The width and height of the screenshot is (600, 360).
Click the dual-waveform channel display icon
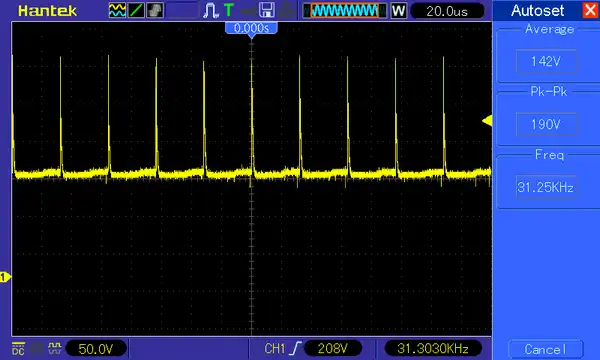tap(117, 10)
